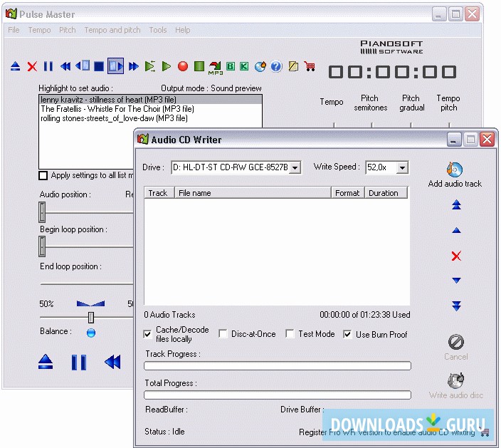Remove track with red X in CD Writer
Image resolution: width=501 pixels, height=448 pixels.
pos(456,256)
